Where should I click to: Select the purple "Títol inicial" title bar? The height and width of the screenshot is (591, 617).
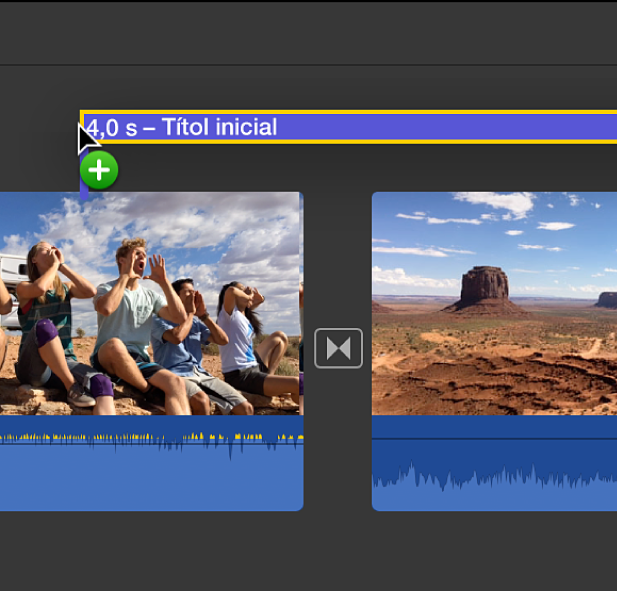[349, 127]
